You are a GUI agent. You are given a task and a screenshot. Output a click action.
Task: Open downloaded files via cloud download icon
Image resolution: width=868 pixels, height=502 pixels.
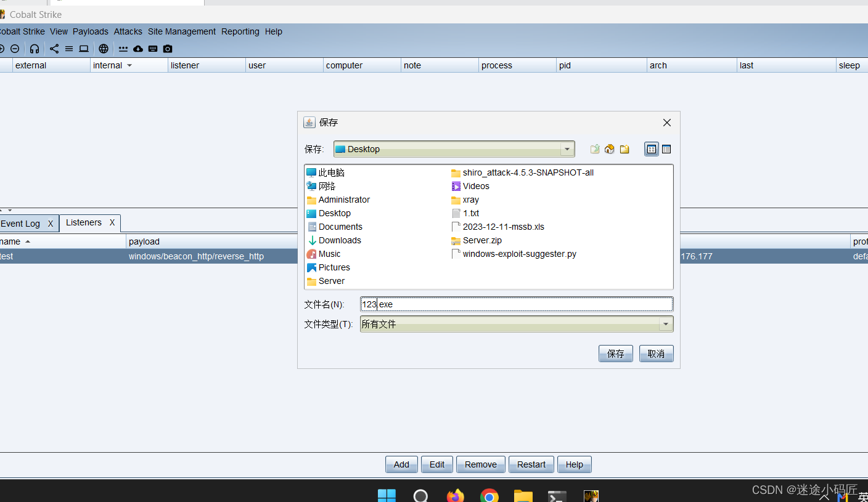(138, 49)
